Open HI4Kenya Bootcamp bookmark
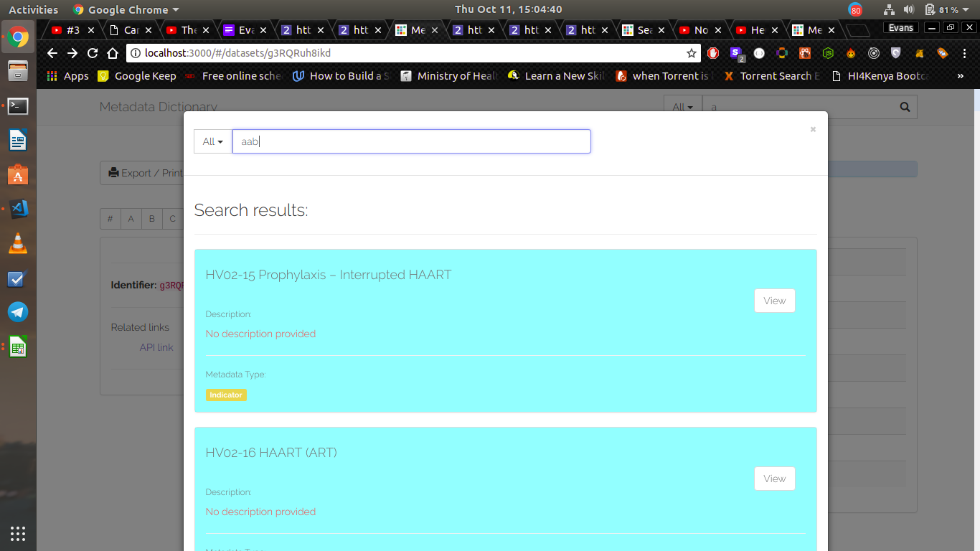This screenshot has width=980, height=551. pyautogui.click(x=880, y=75)
